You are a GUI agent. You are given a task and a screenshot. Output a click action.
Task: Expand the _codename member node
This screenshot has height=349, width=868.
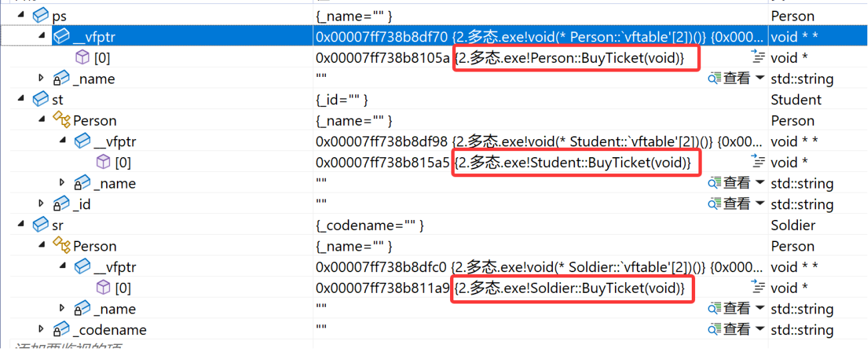tap(42, 329)
